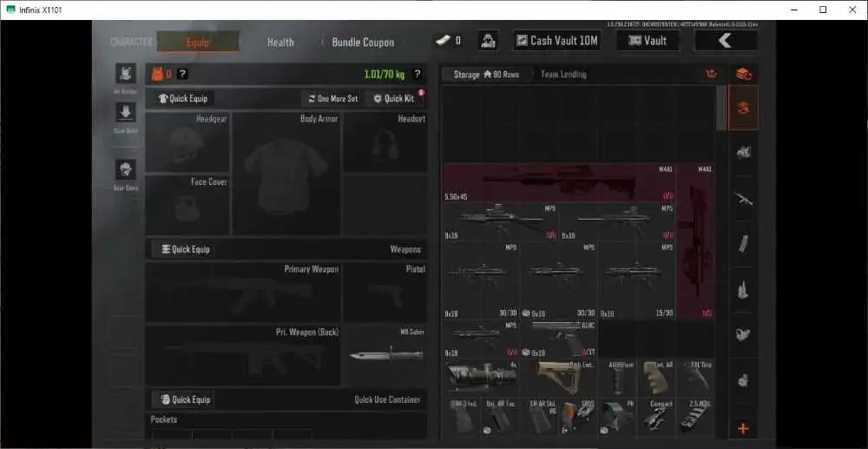Click the help question mark next to 1.01/70 kg
Image resolution: width=868 pixels, height=449 pixels.
click(418, 74)
